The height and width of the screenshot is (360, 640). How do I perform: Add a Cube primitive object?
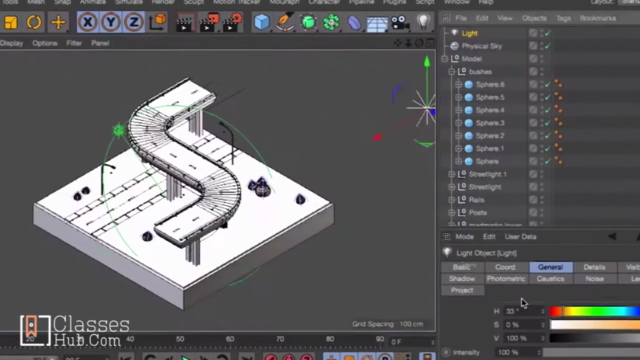[x=262, y=22]
